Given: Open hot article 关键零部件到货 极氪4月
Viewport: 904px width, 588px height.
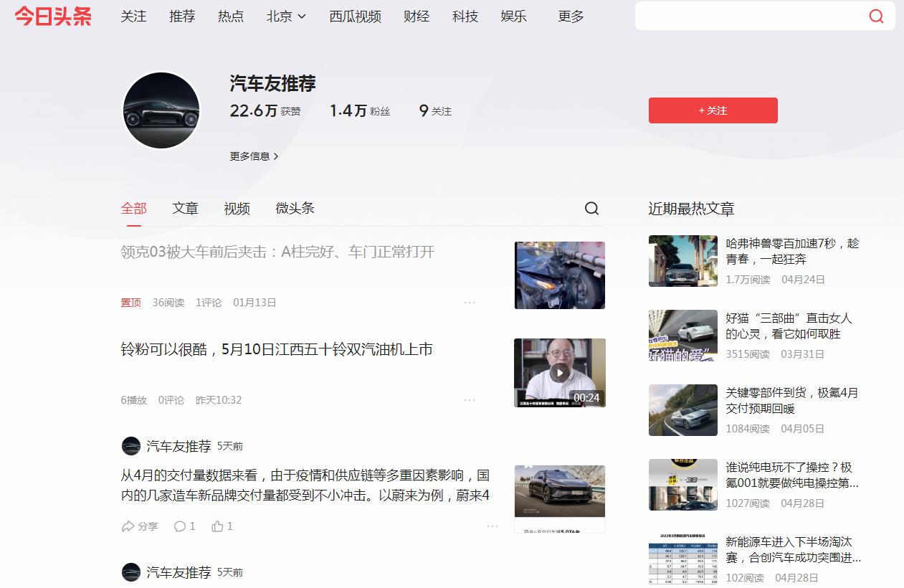Looking at the screenshot, I should (791, 400).
